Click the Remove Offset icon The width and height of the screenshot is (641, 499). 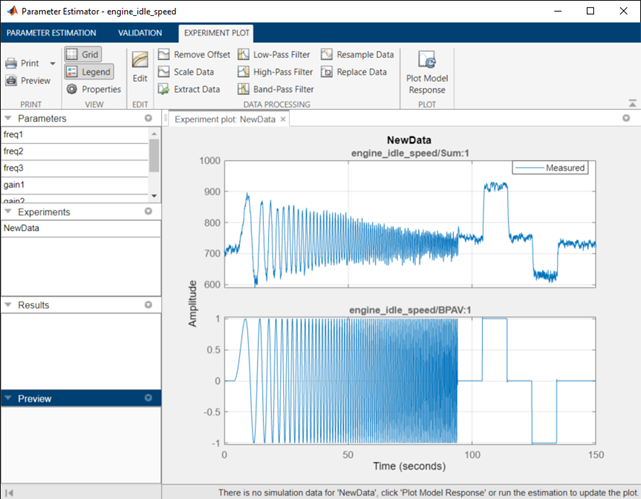[x=164, y=54]
